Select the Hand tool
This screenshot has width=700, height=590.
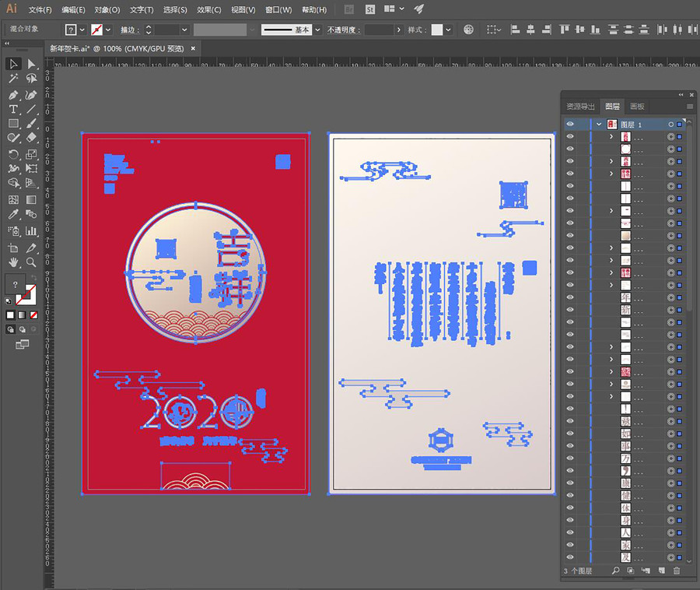(13, 262)
